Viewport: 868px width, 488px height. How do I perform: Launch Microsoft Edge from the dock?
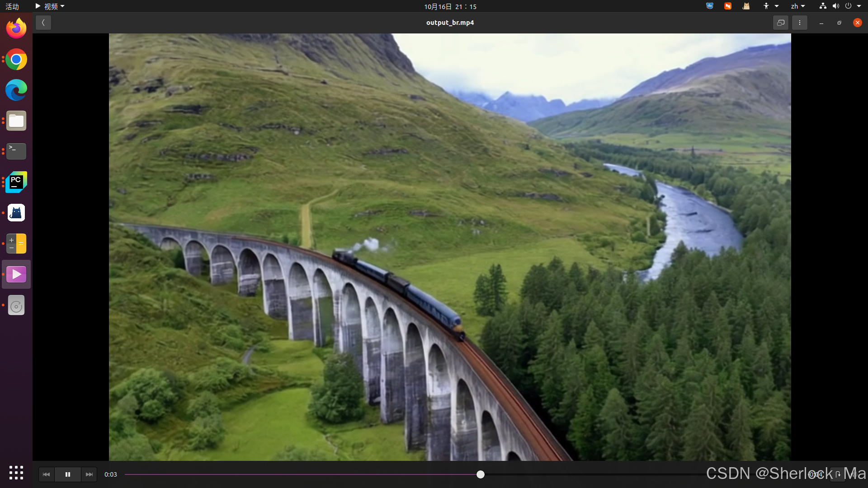pyautogui.click(x=16, y=90)
